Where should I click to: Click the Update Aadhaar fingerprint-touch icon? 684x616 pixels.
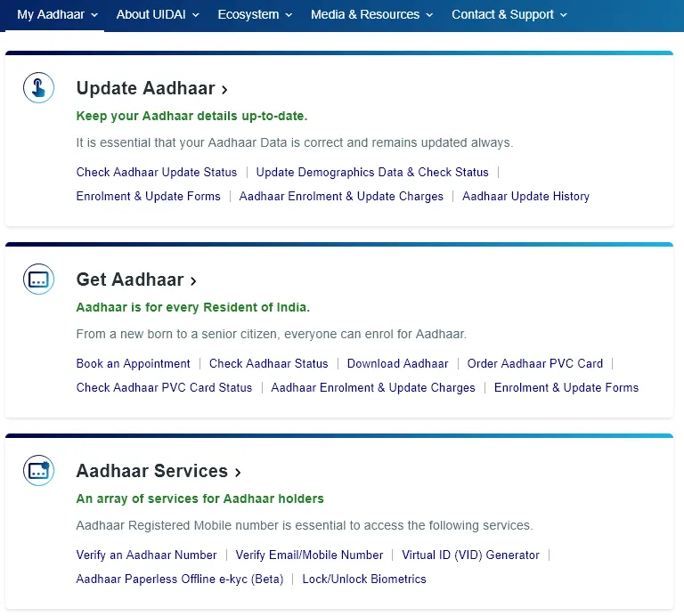pyautogui.click(x=38, y=87)
